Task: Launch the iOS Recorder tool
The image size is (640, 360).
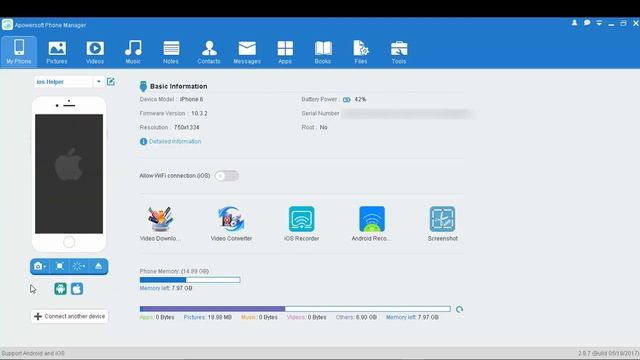Action: click(302, 224)
